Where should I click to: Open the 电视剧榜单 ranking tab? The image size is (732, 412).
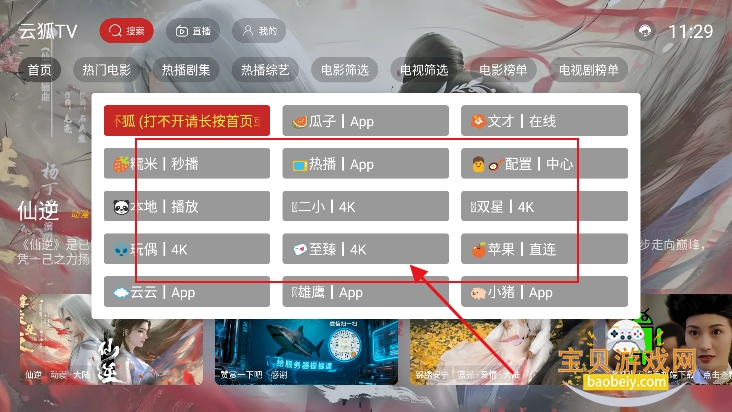588,70
